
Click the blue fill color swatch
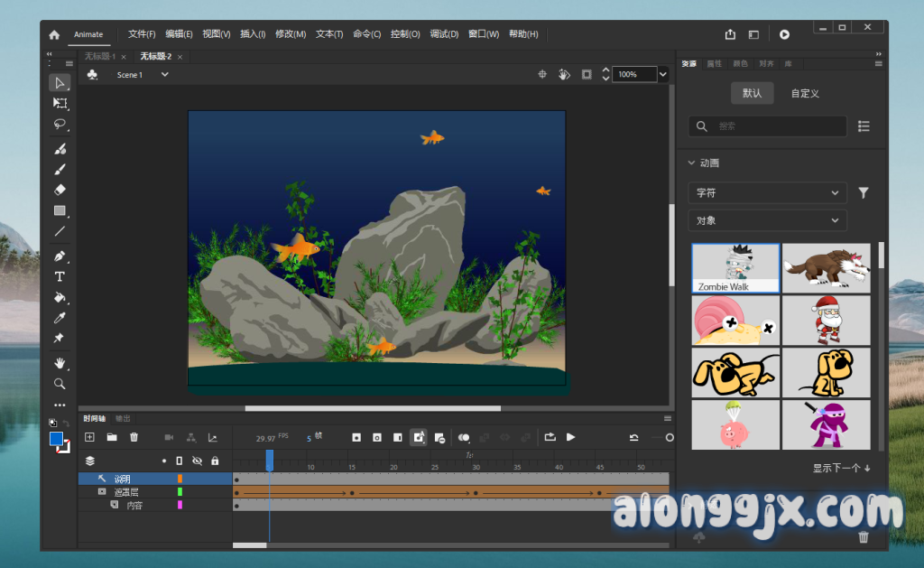(56, 439)
